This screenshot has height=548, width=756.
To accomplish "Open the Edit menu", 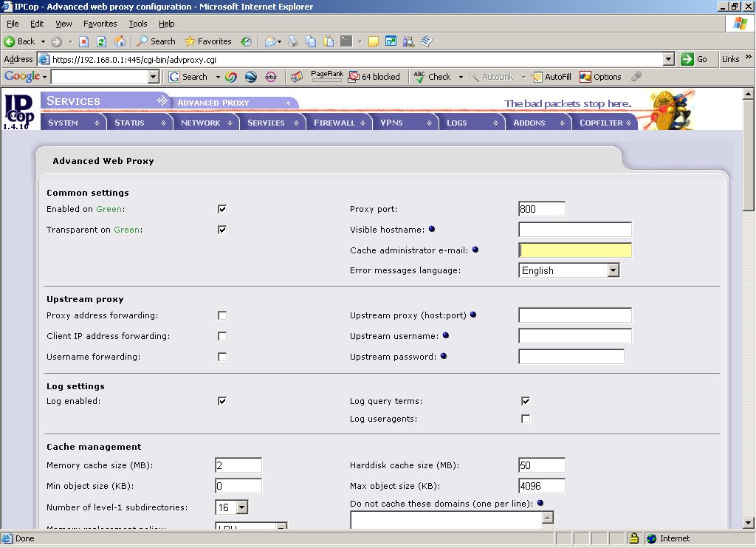I will coord(37,24).
